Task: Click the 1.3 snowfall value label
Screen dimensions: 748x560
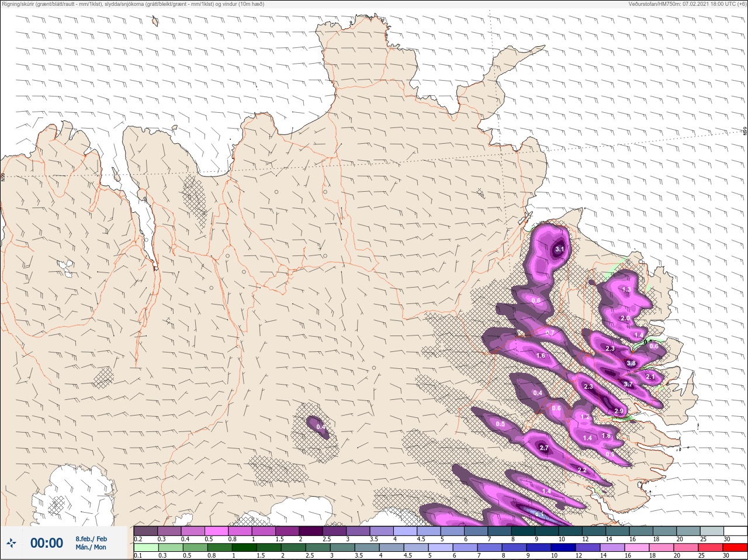Action: click(626, 290)
